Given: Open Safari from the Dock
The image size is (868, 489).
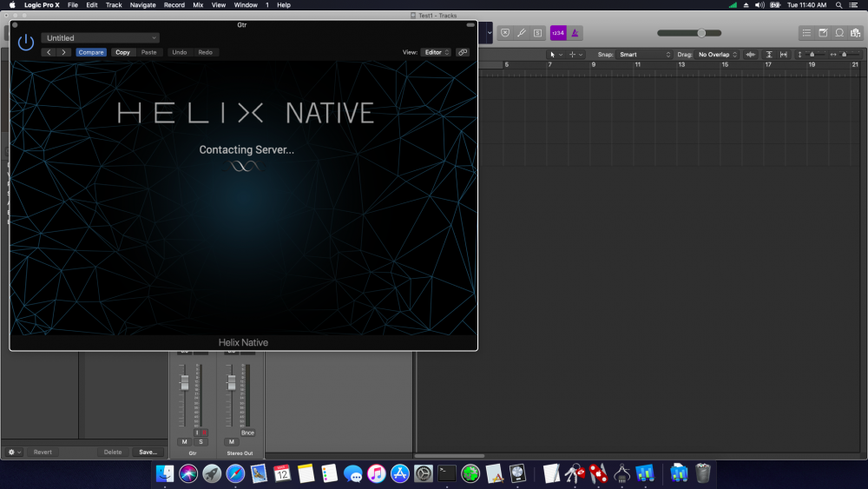Looking at the screenshot, I should coord(235,473).
